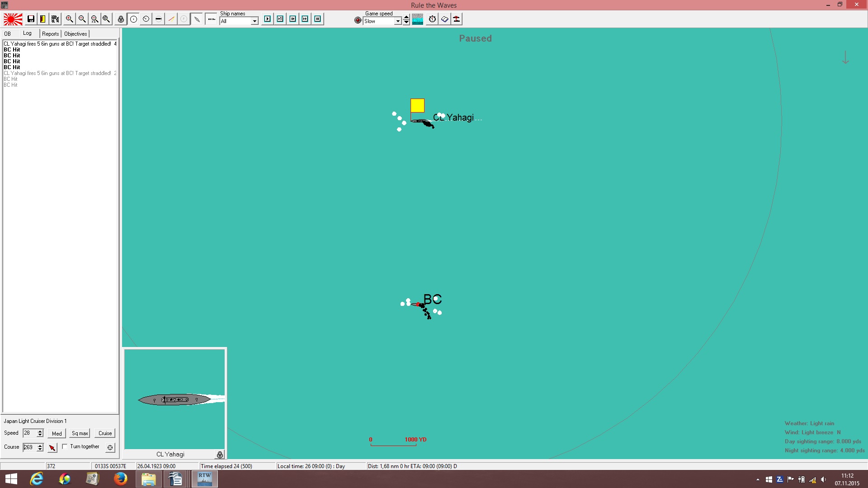
Task: Toggle the black bar toolbar button
Action: click(158, 19)
